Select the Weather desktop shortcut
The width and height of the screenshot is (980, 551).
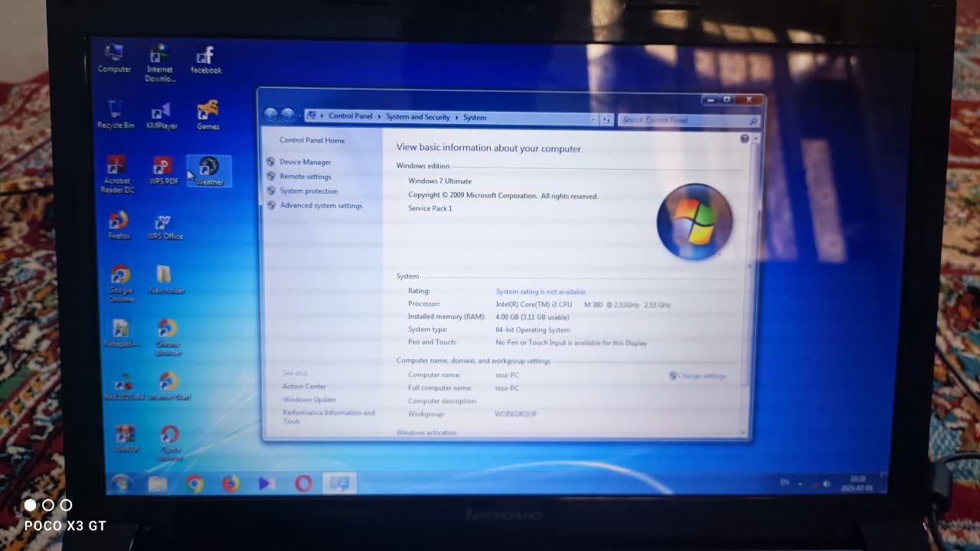pos(209,171)
